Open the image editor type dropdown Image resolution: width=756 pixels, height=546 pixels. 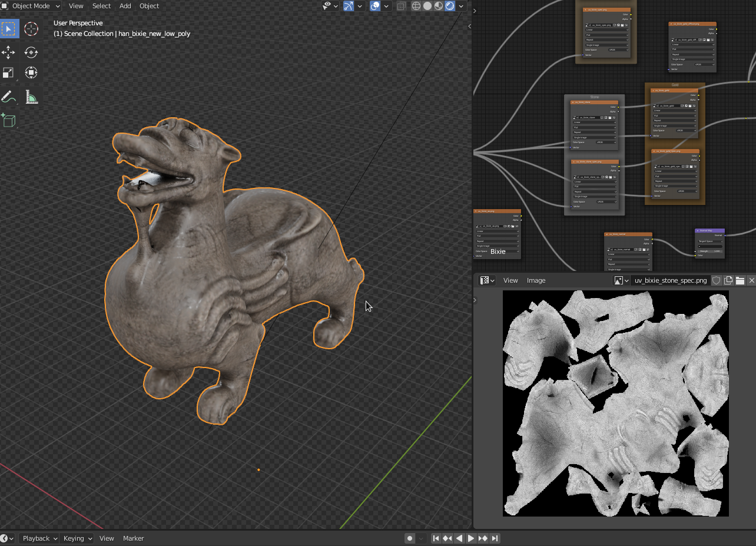click(487, 280)
